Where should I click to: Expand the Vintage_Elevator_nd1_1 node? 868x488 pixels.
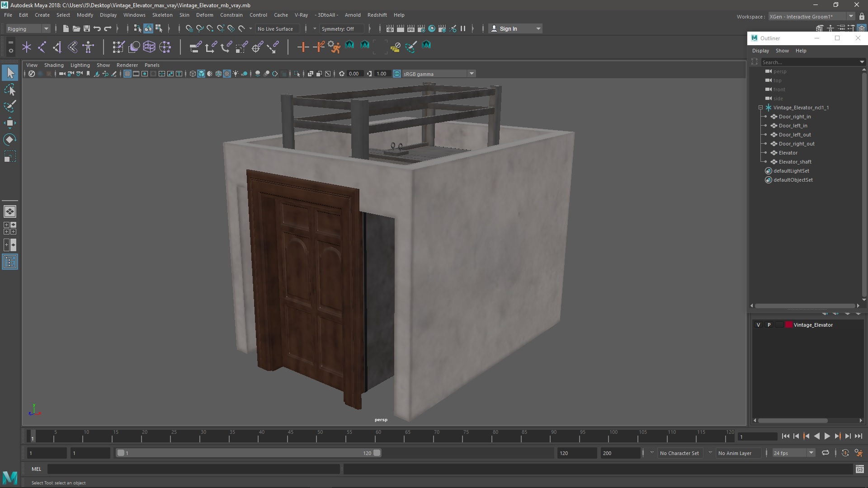pos(761,107)
